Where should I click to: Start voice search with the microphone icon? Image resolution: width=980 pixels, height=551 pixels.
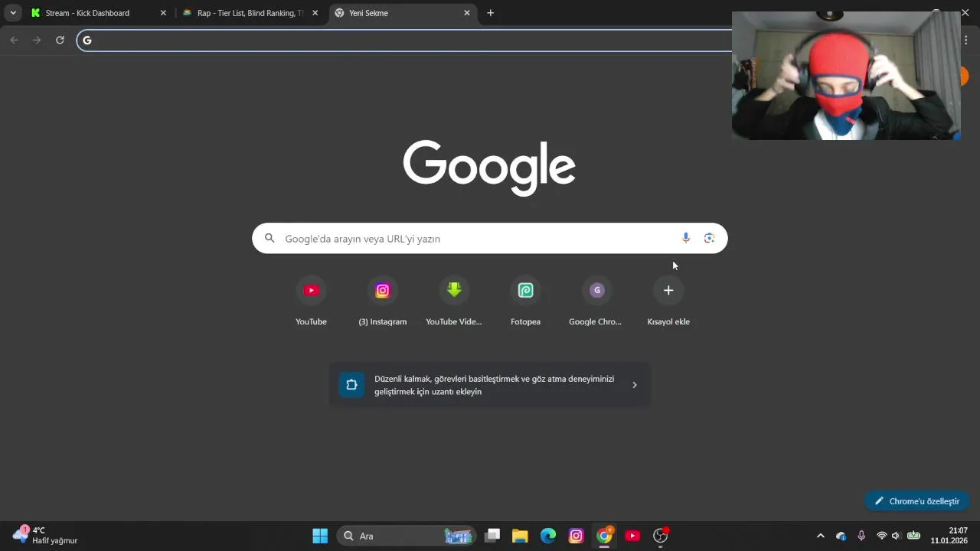(x=686, y=238)
